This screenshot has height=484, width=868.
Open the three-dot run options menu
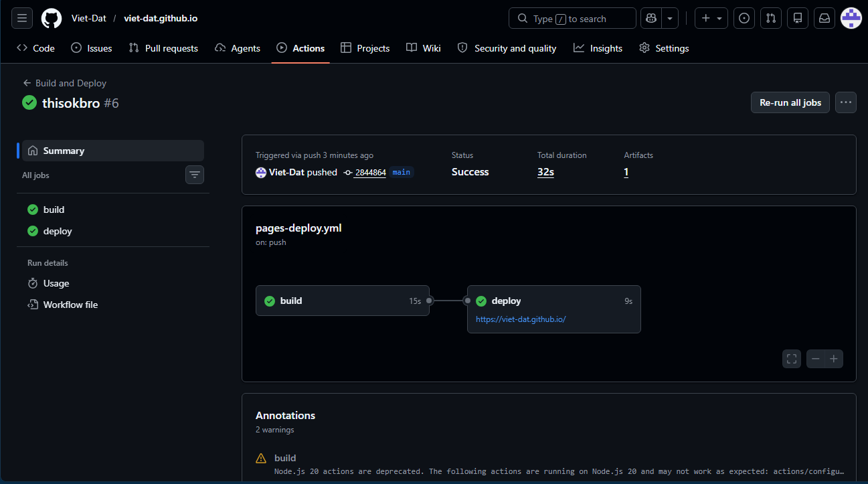point(846,102)
